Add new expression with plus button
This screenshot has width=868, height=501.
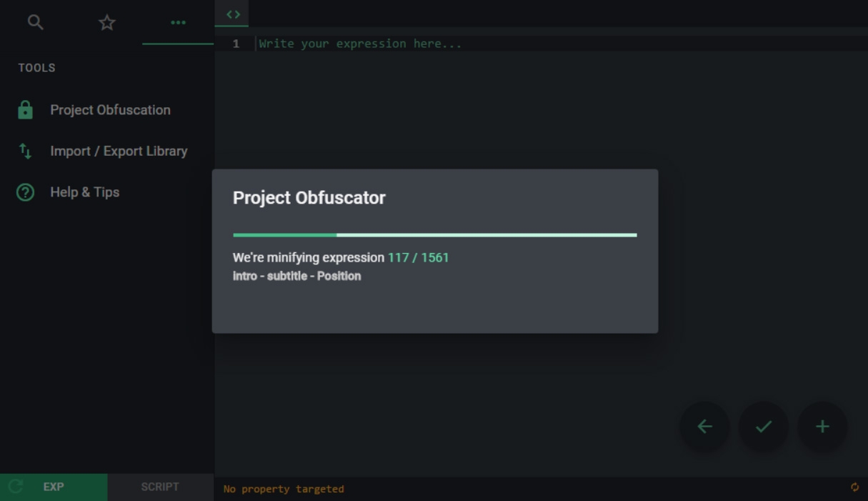[822, 427]
